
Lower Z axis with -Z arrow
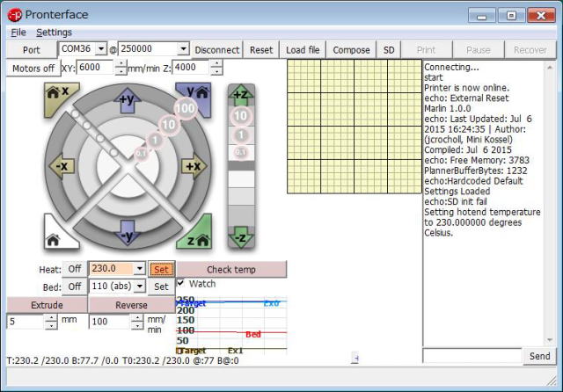[241, 236]
